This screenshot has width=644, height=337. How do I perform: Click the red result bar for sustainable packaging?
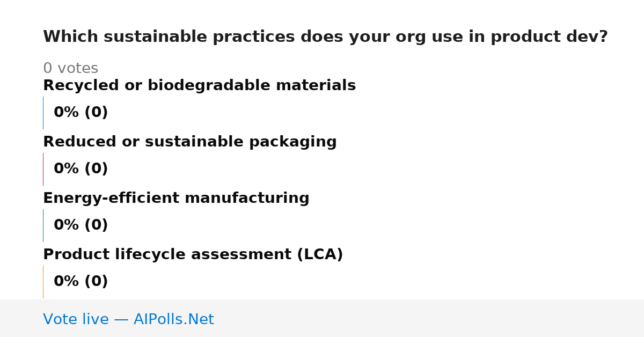tap(43, 169)
